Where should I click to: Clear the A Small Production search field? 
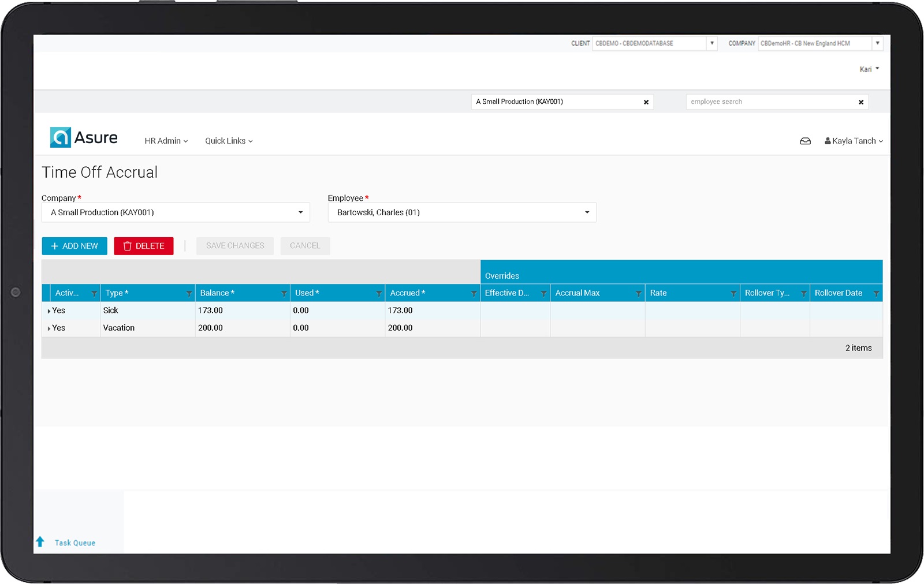[x=646, y=102]
